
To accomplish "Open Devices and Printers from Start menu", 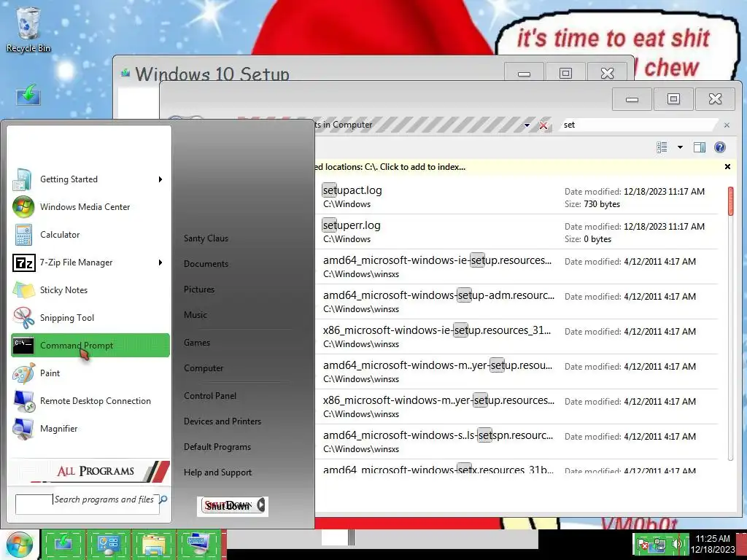I will coord(222,421).
